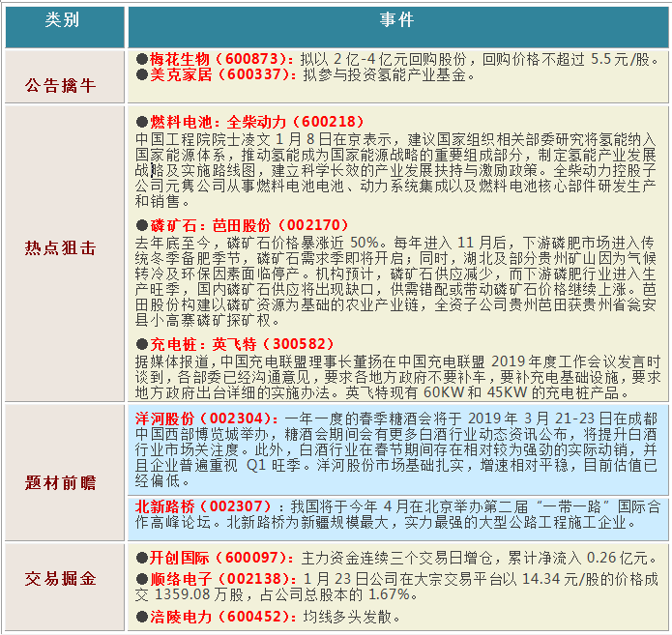Screen dimensions: 672x635
Task: Click the stock name 北新路桥（002307）
Action: 204,506
